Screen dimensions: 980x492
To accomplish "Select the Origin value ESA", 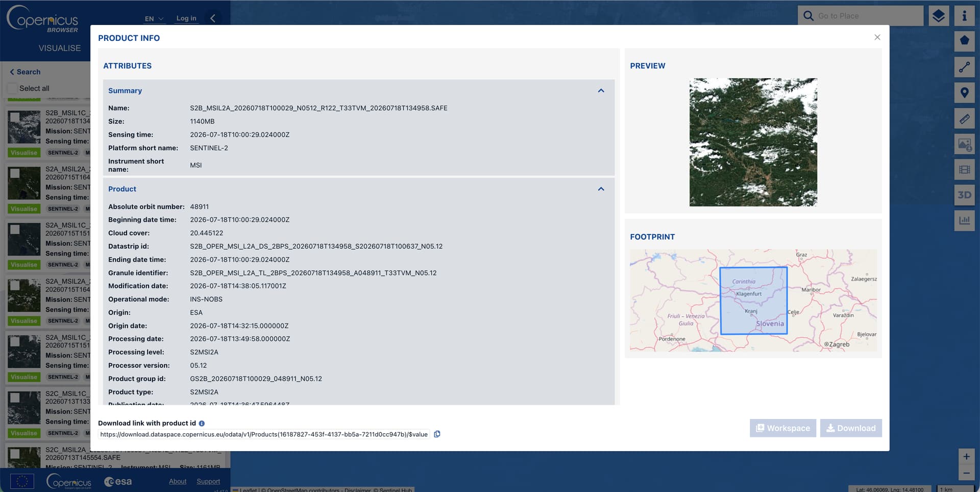I will click(x=196, y=313).
